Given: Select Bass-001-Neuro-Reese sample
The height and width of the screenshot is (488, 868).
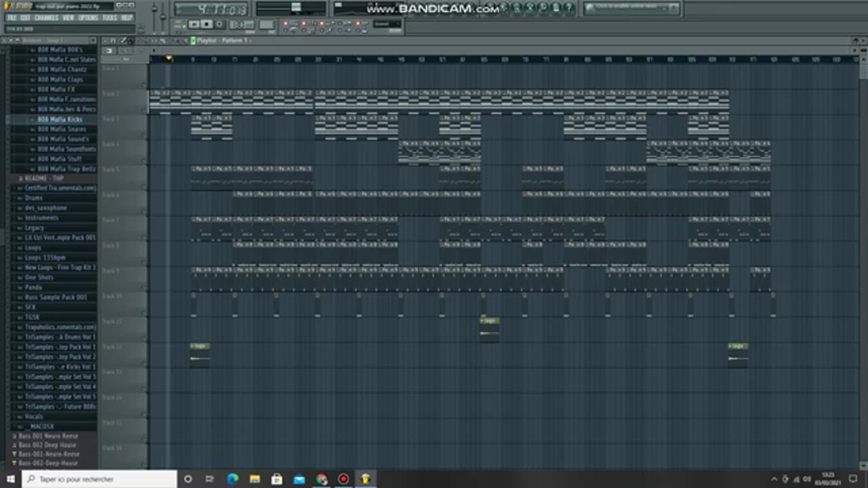Looking at the screenshot, I should pos(49,454).
